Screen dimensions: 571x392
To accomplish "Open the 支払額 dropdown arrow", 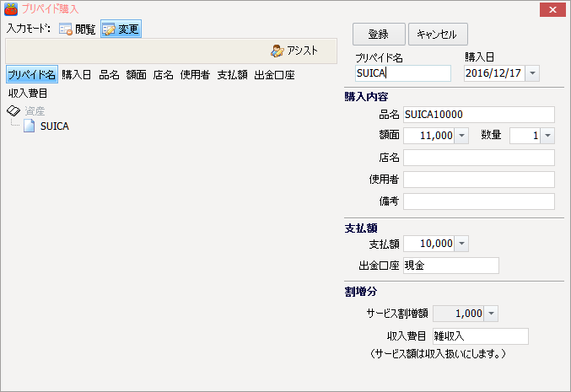I will [x=461, y=244].
